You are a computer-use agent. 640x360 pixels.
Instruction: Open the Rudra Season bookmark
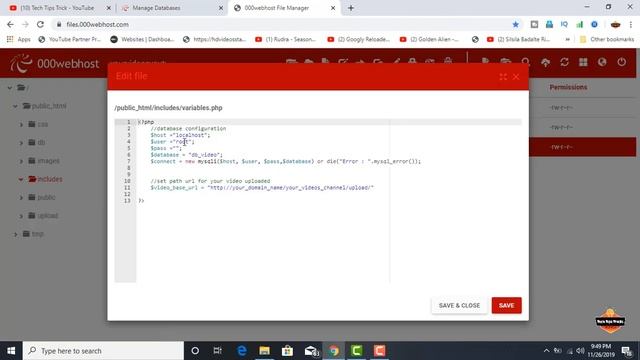tap(285, 39)
